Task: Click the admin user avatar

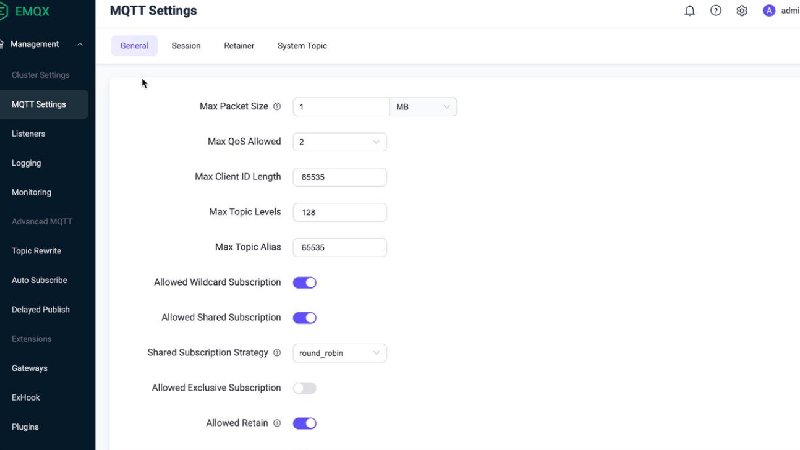Action: [x=769, y=11]
